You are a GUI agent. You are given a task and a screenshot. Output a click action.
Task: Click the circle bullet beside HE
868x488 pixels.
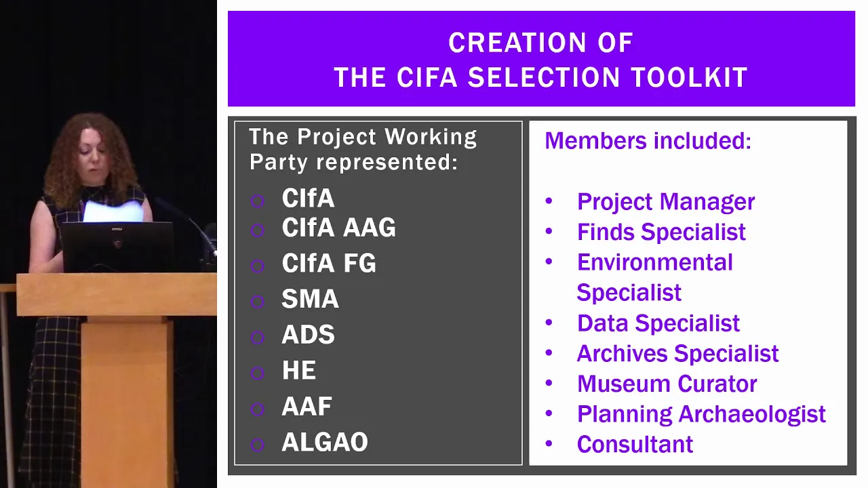257,373
